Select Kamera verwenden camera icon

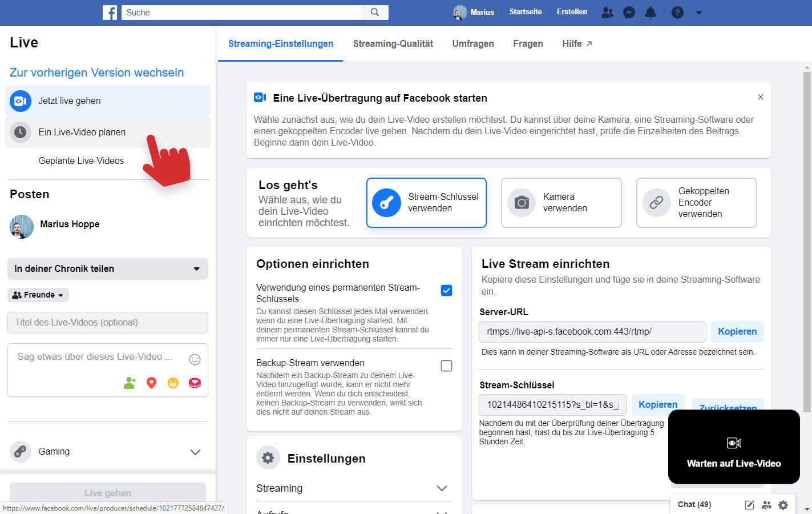click(x=522, y=203)
